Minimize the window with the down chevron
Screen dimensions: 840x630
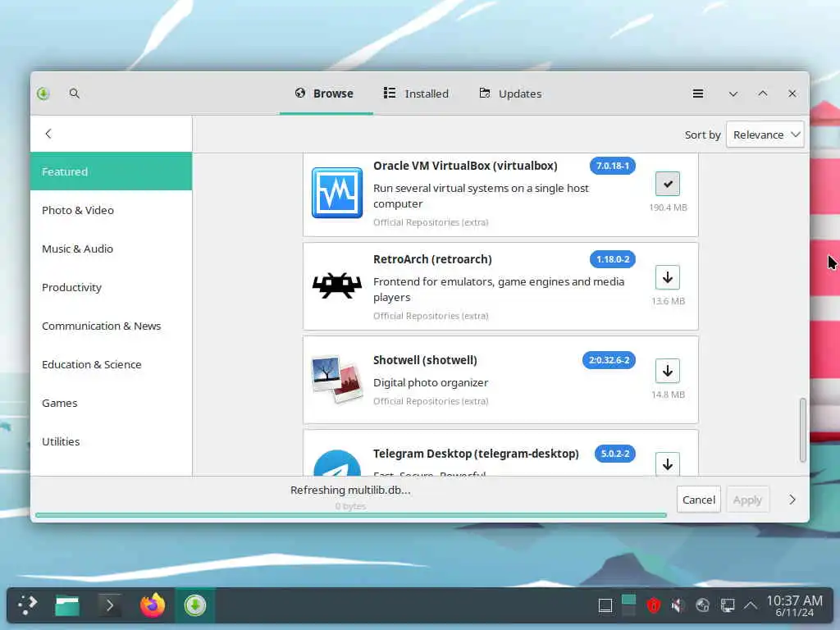(733, 94)
